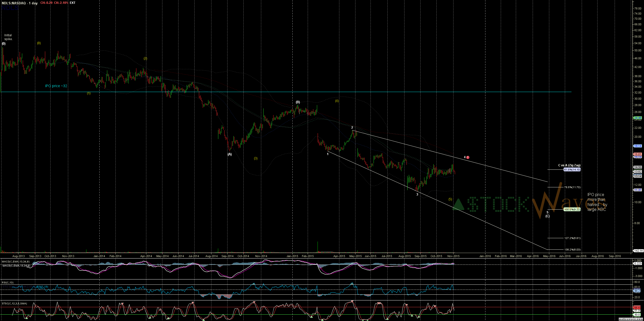Click the red 16.61 price tag
This screenshot has height=321, width=644.
pyautogui.click(x=637, y=154)
